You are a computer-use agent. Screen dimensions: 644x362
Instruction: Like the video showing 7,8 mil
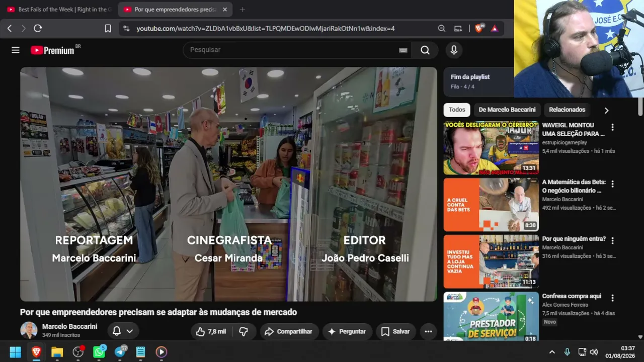211,331
